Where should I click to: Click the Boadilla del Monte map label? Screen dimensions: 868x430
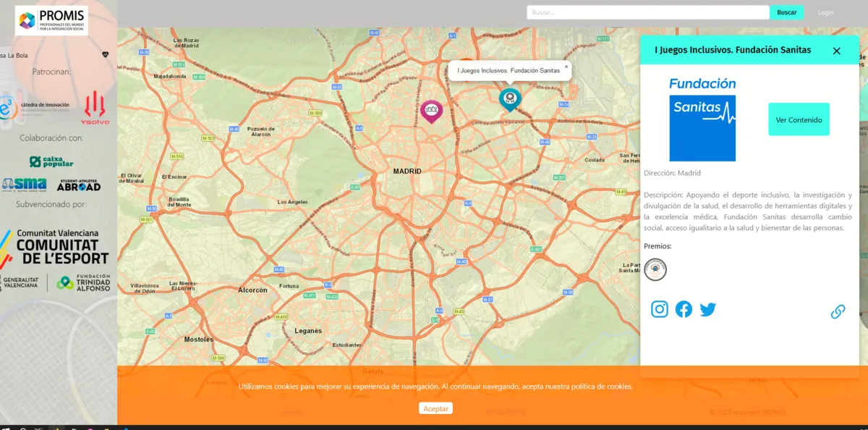pos(179,202)
